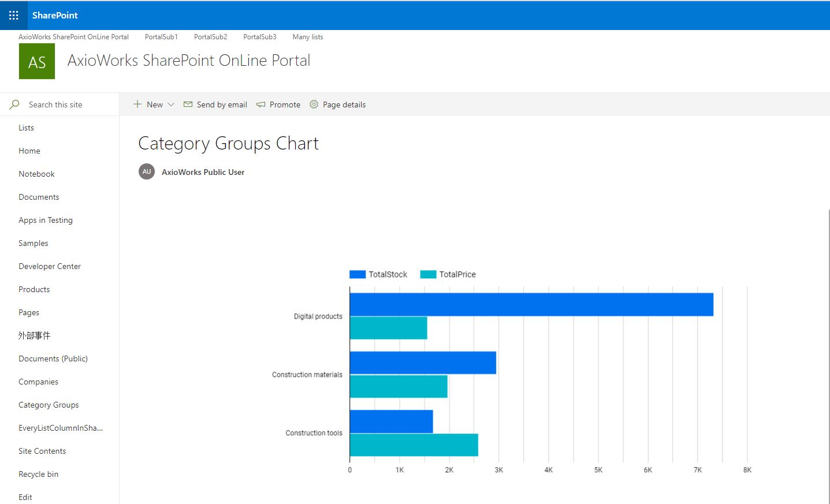Open the Many lists navigation tab
Screen dimensions: 830x504
click(x=307, y=37)
